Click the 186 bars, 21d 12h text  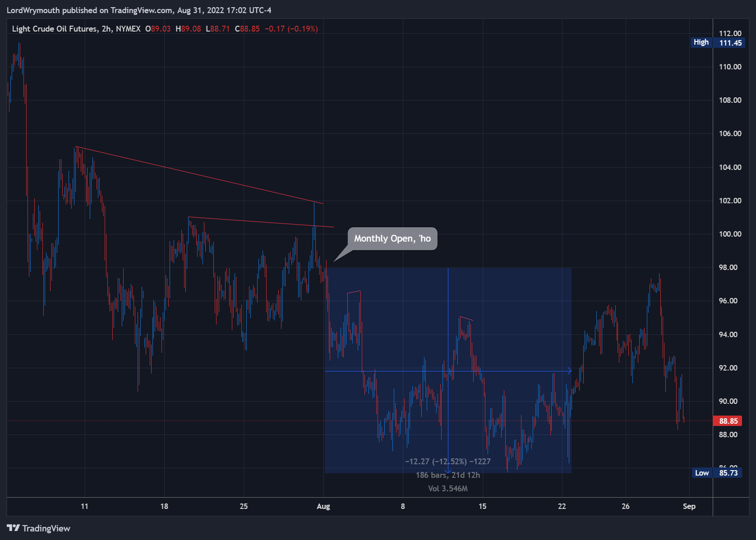[x=448, y=475]
